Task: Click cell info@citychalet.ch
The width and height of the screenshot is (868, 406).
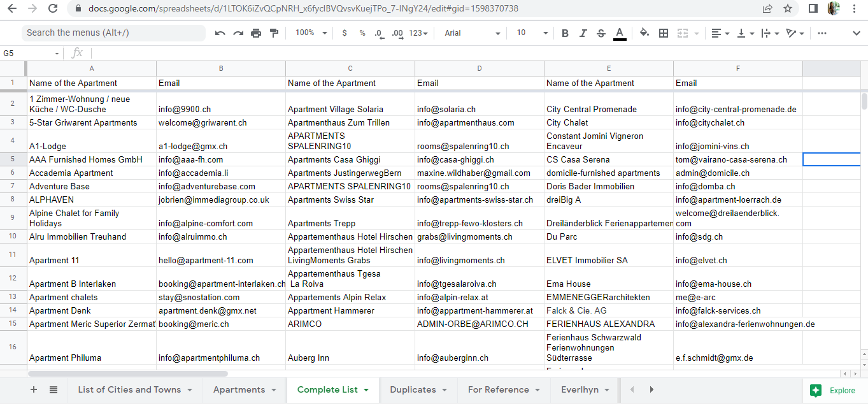Action: click(x=738, y=122)
